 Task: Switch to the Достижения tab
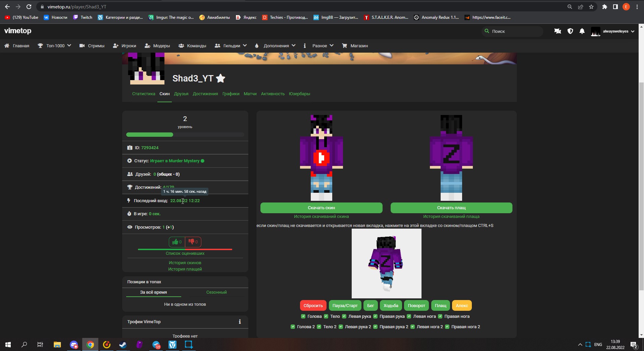point(205,94)
